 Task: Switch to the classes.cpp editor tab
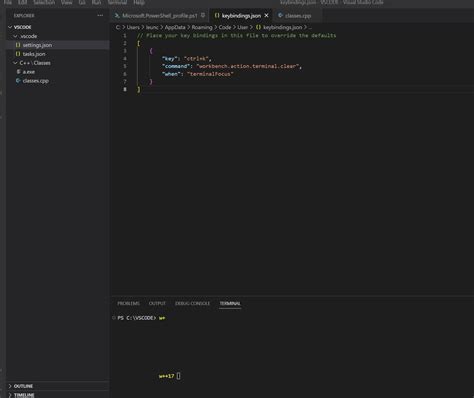coord(298,15)
